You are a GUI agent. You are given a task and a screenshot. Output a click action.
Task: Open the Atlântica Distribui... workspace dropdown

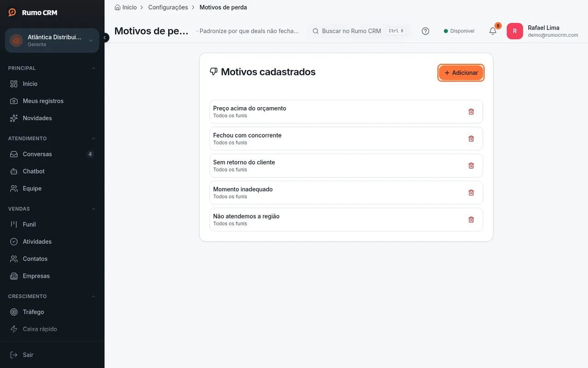click(52, 40)
